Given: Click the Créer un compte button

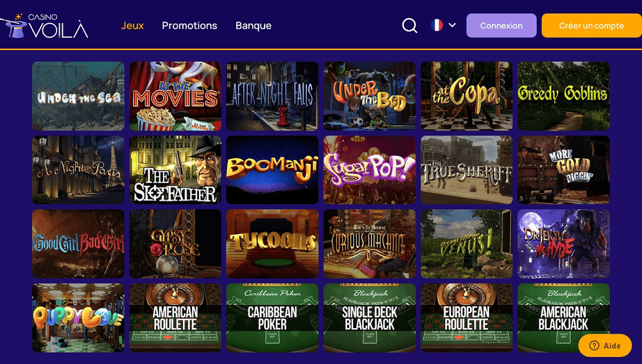Looking at the screenshot, I should (x=592, y=26).
